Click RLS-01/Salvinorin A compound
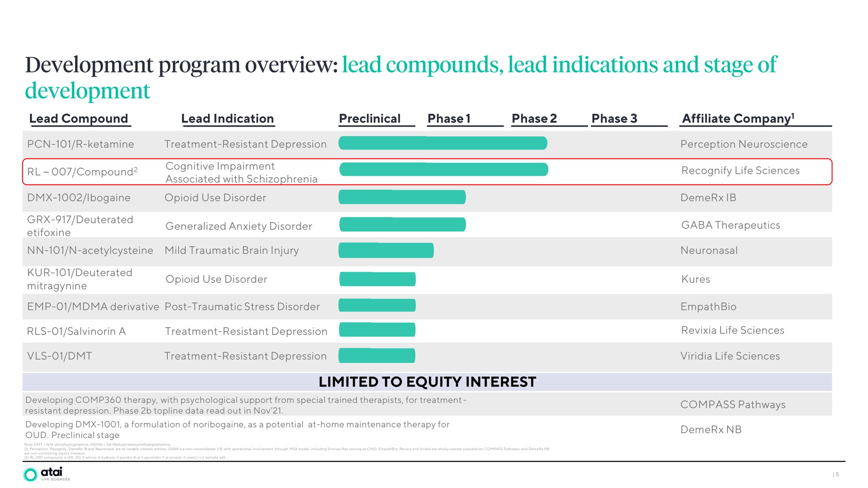 click(x=76, y=331)
